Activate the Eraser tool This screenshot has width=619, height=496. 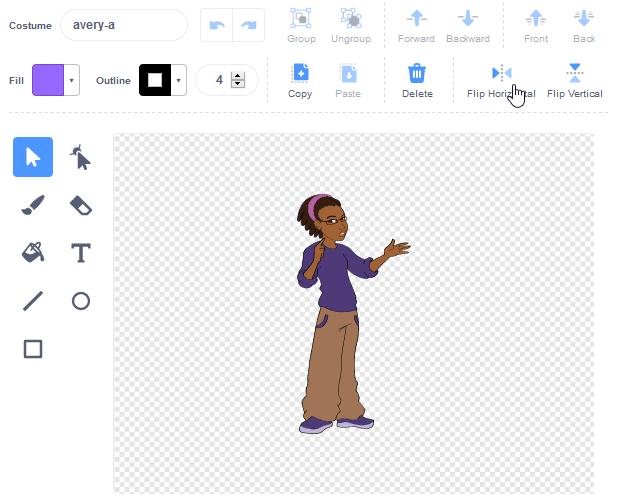81,205
